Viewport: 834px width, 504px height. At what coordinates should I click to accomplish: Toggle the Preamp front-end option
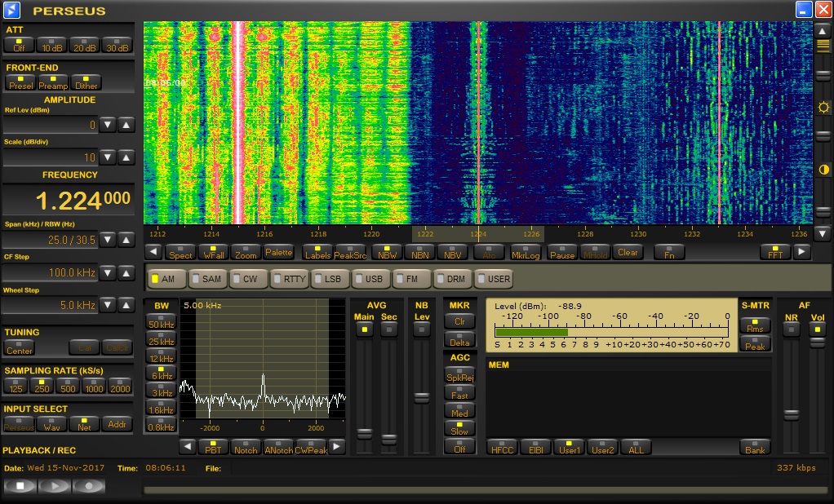pyautogui.click(x=53, y=82)
